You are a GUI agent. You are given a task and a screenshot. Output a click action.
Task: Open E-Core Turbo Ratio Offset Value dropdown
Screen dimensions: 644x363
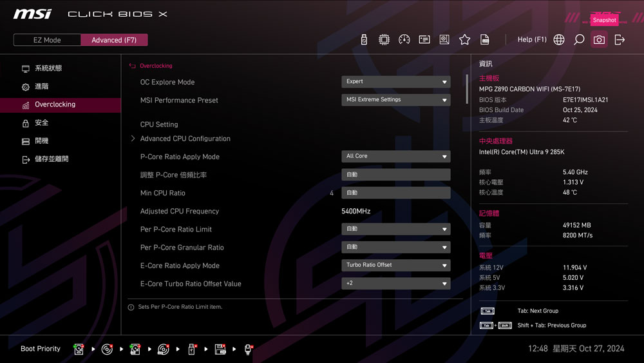[x=396, y=283]
